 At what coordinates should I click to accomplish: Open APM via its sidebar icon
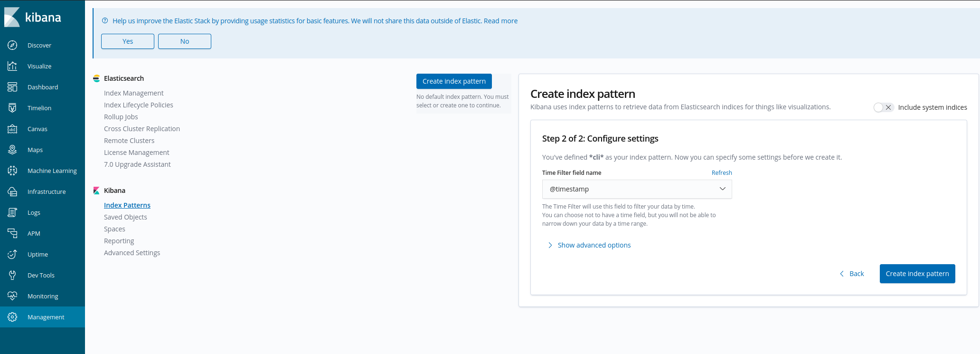[x=12, y=233]
